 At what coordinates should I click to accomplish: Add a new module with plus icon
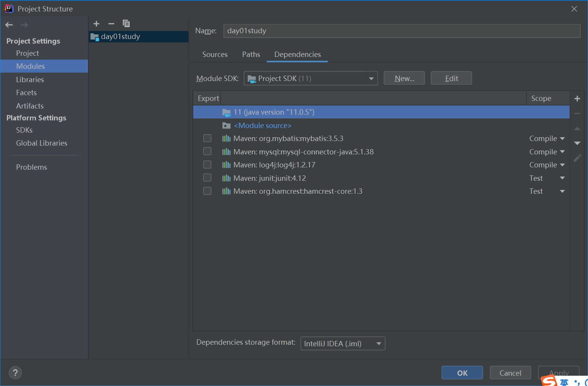point(96,24)
